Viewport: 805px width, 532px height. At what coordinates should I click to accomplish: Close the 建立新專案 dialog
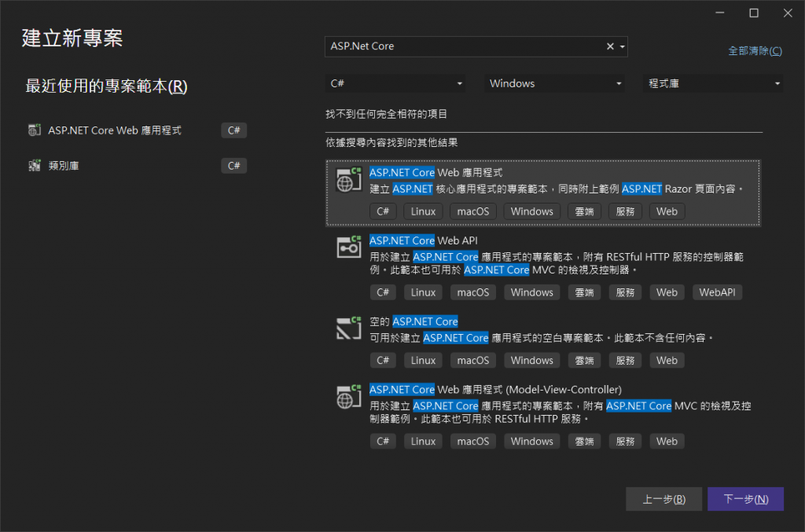[x=788, y=13]
